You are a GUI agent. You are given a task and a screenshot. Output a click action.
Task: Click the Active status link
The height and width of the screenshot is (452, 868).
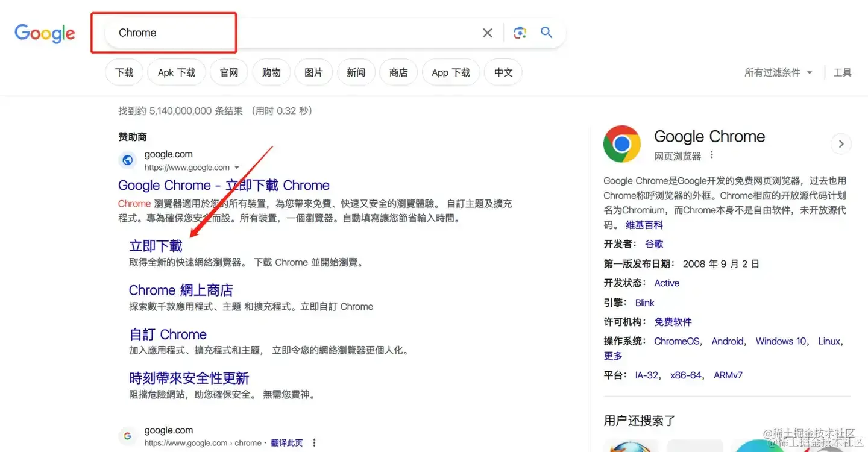pos(667,283)
